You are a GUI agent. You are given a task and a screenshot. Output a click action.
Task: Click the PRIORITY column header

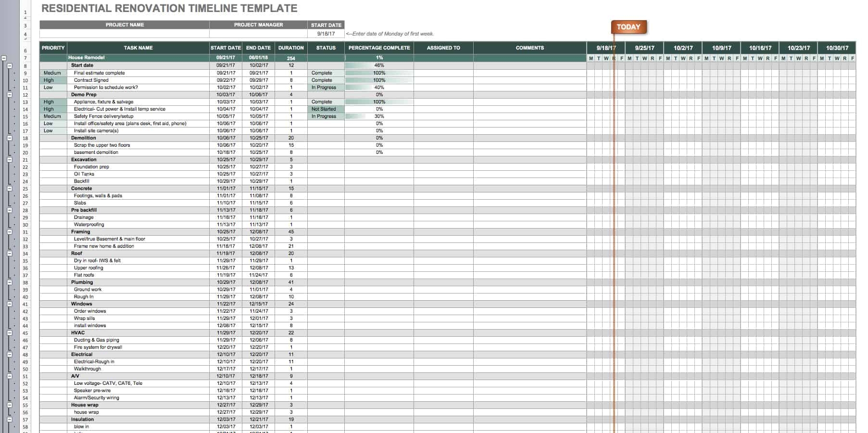[53, 48]
